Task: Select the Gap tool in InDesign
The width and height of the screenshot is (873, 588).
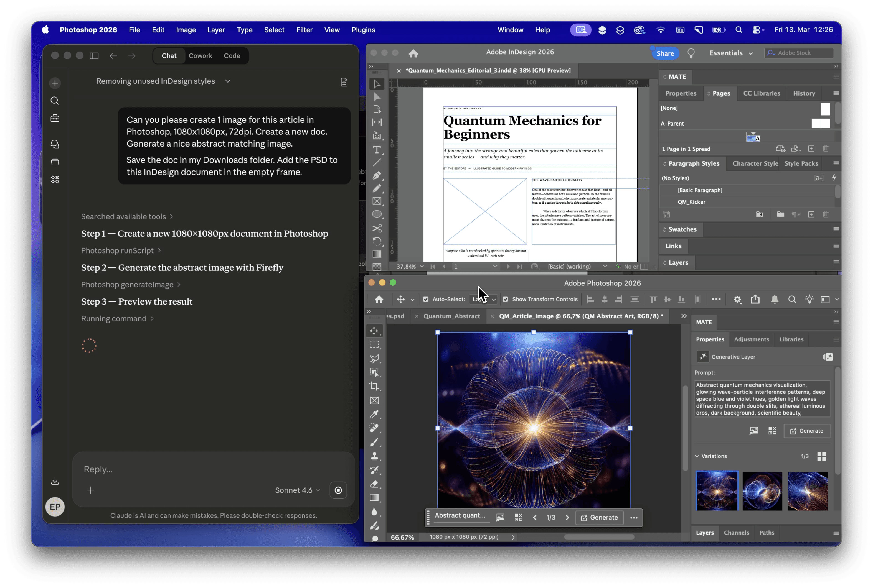Action: coord(377,122)
